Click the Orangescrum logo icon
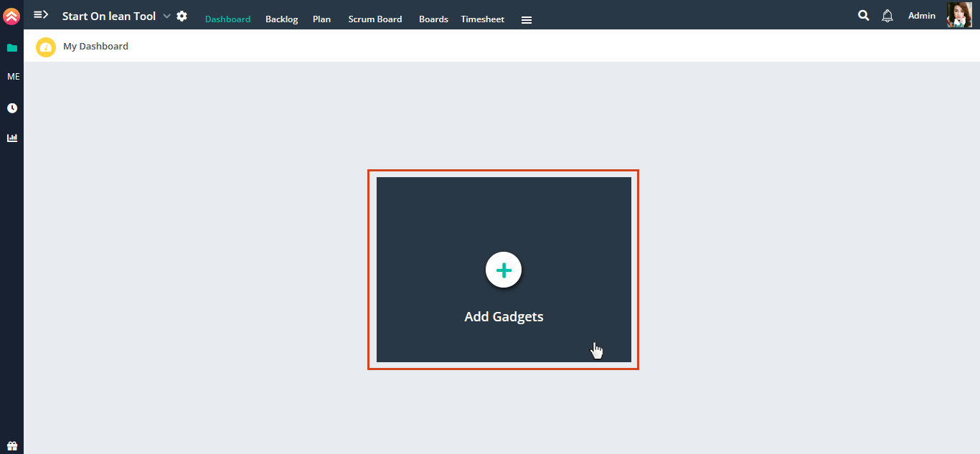The height and width of the screenshot is (454, 980). point(11,16)
